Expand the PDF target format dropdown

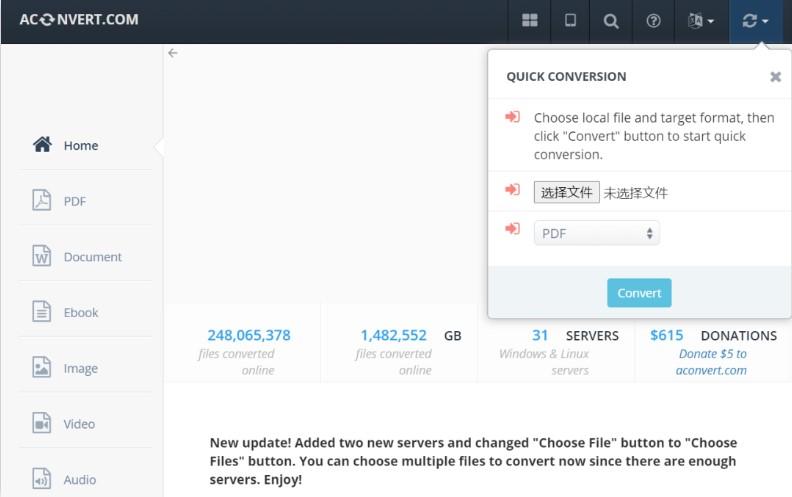(x=597, y=233)
